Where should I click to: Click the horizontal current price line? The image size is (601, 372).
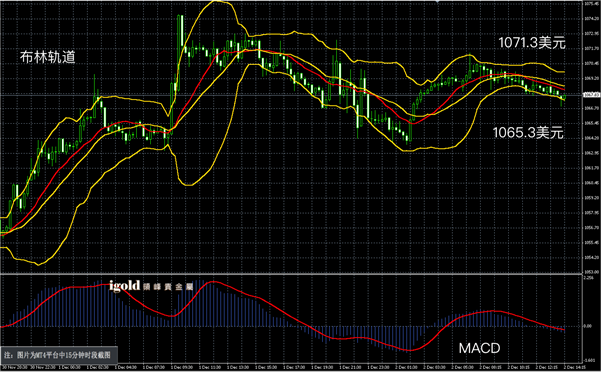click(291, 95)
